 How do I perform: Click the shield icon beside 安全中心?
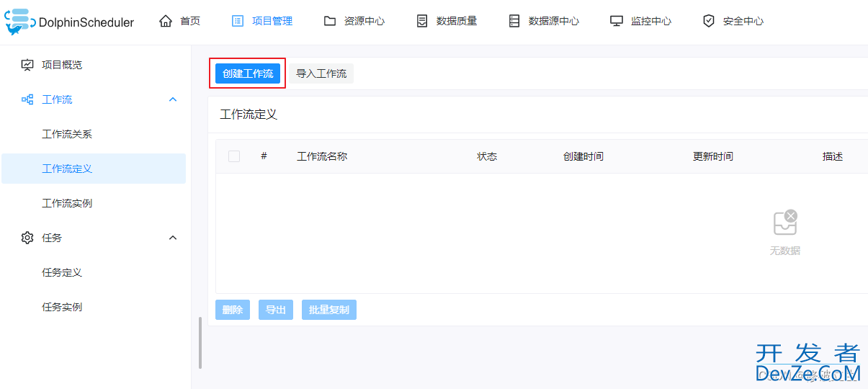coord(709,21)
